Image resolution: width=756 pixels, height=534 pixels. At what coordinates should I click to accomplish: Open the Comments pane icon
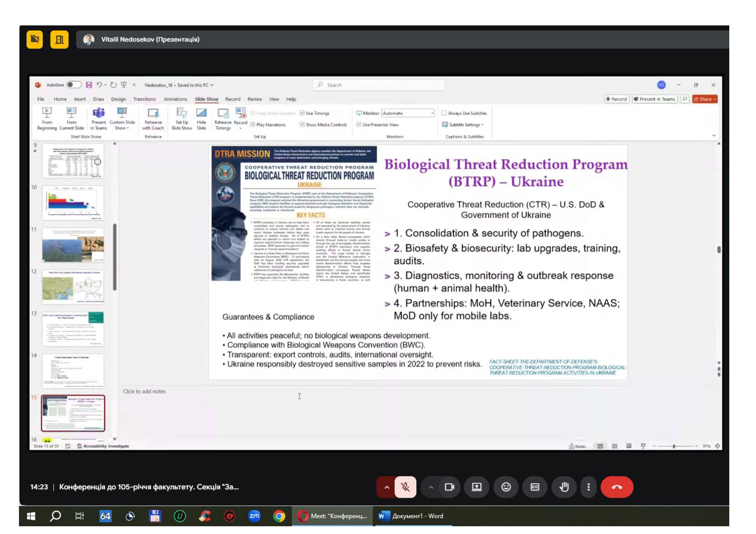click(x=684, y=99)
